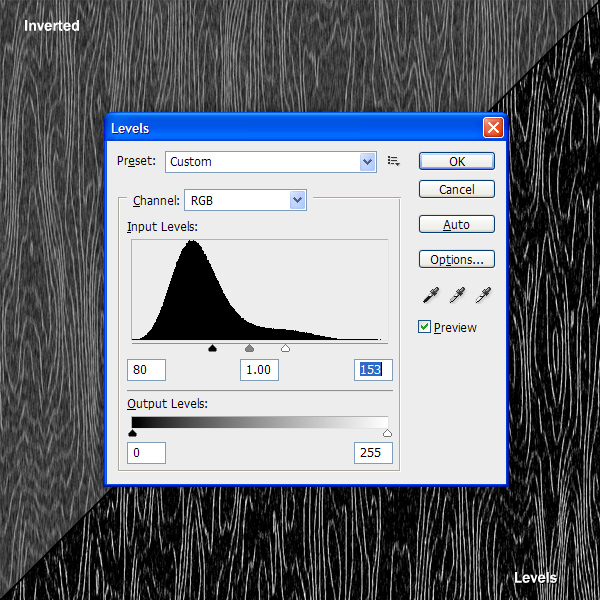Viewport: 600px width, 600px height.
Task: Select the black point eyedropper
Action: tap(431, 295)
